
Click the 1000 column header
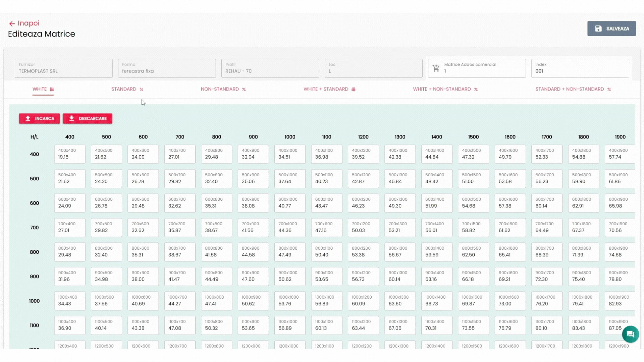pos(290,137)
